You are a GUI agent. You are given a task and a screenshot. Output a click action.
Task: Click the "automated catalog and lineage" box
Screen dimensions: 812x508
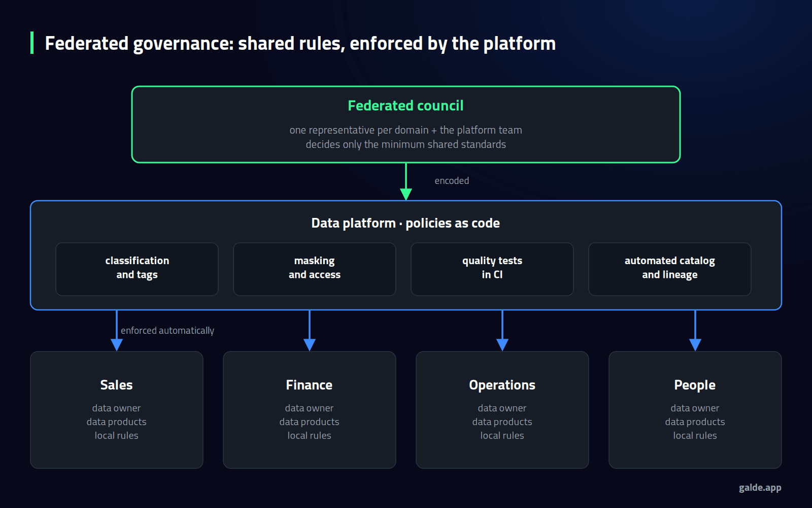click(670, 269)
